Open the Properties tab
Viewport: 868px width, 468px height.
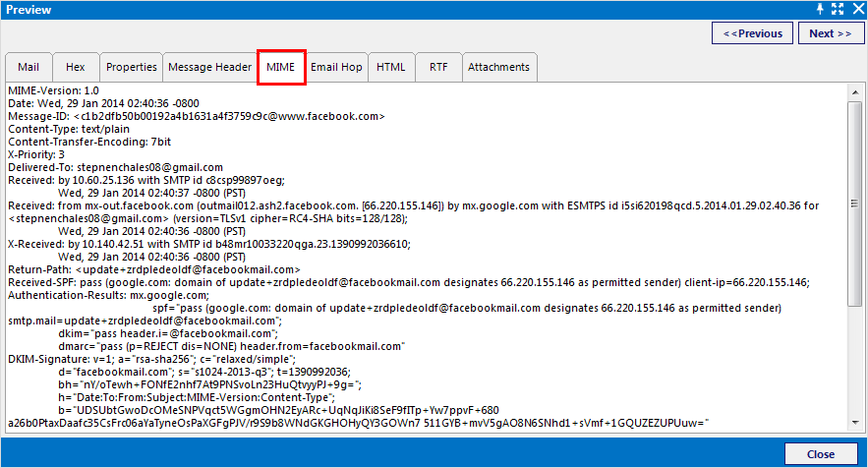click(131, 67)
